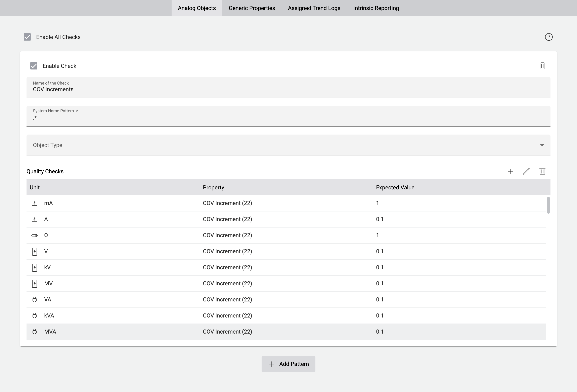
Task: Click the current icon beside mA unit
Action: (35, 203)
